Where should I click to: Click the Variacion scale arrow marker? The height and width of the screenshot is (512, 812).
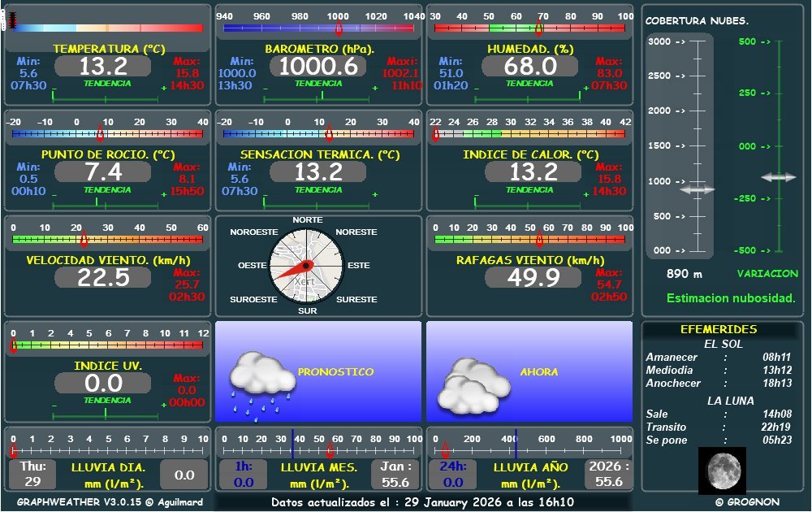click(778, 176)
